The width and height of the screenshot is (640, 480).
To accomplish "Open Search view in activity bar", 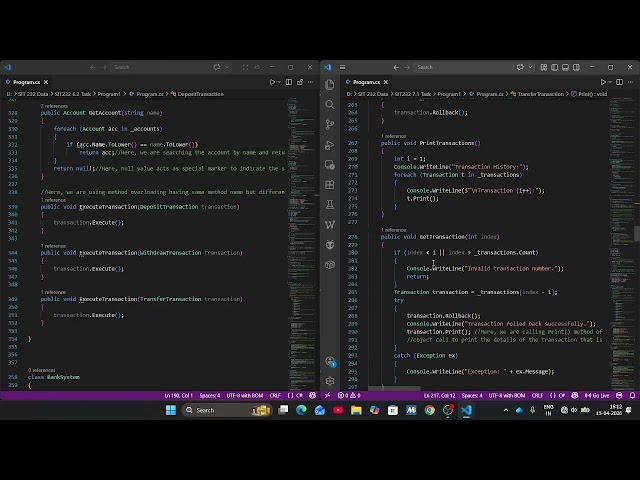I will click(x=330, y=104).
